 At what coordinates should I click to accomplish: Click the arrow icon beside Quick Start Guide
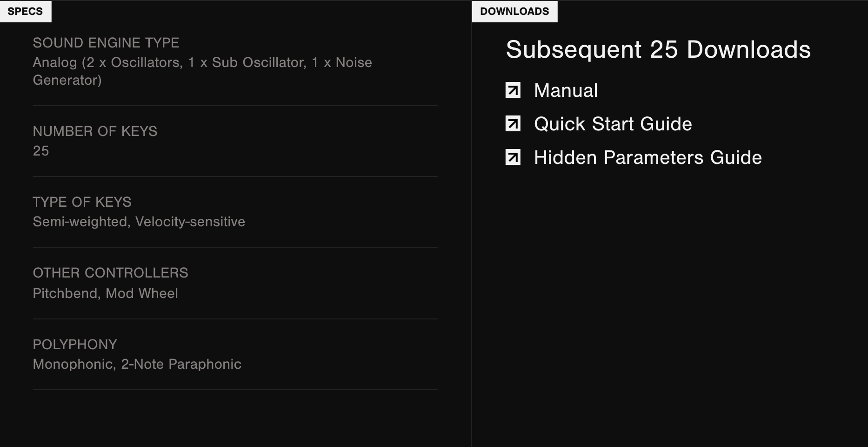[x=513, y=124]
